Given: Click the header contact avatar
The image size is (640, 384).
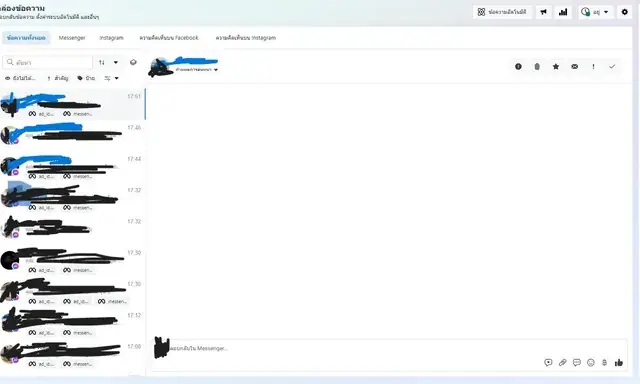Looking at the screenshot, I should [160, 67].
